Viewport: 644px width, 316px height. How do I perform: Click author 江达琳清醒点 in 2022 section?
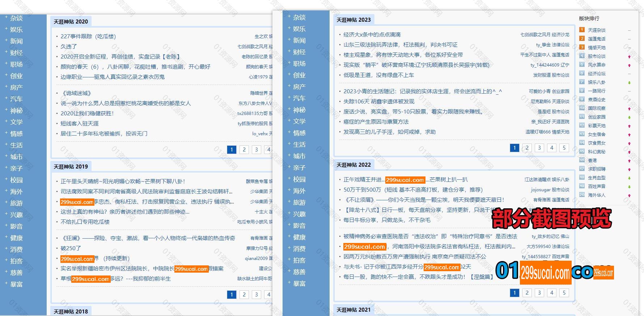click(x=538, y=180)
